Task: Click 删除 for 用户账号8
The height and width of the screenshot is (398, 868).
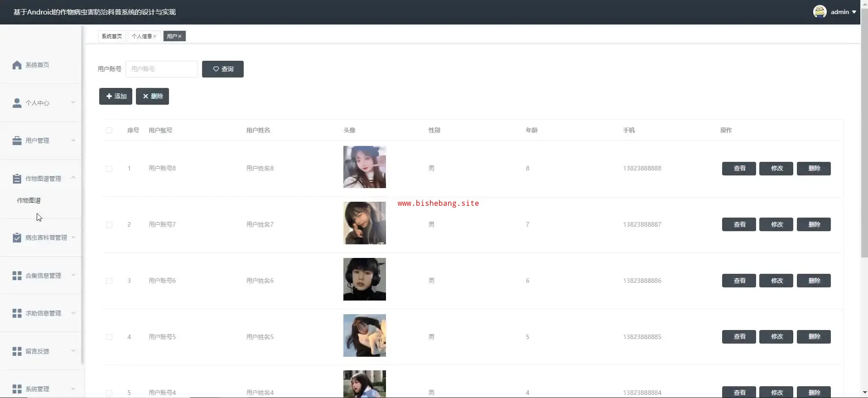Action: coord(814,168)
